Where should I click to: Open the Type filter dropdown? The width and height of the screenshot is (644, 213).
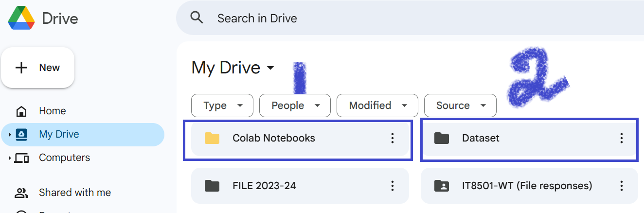[x=222, y=106]
